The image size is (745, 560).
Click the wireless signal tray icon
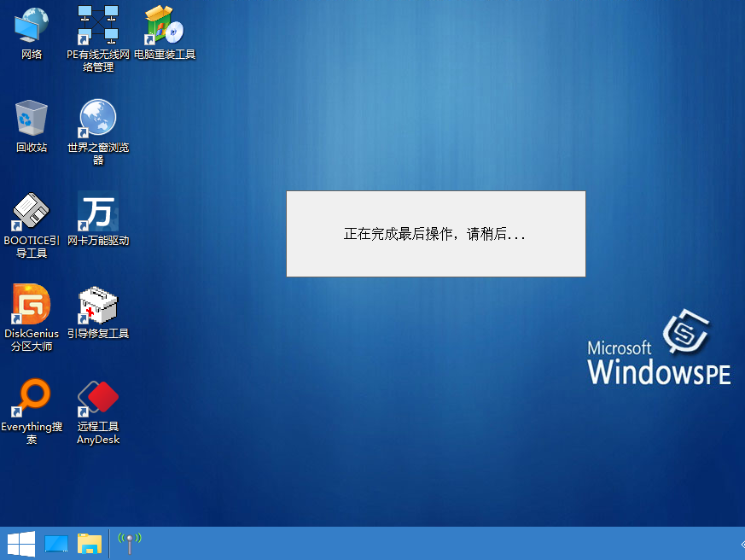point(128,541)
